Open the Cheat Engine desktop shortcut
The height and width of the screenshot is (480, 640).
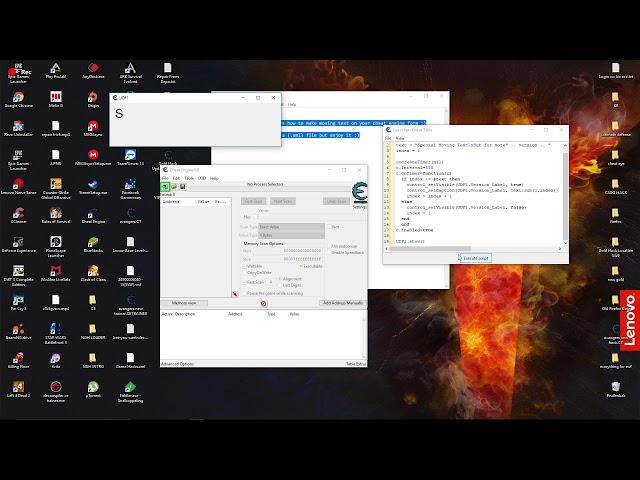93,216
